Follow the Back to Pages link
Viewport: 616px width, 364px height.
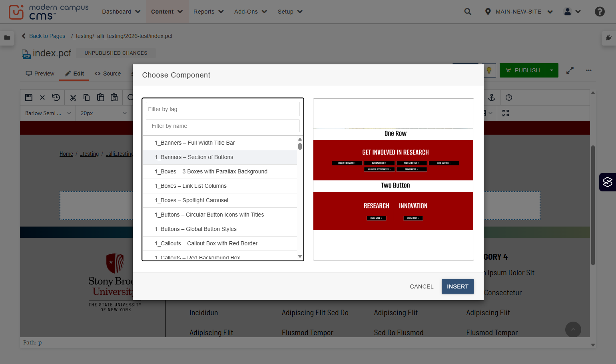tap(44, 36)
